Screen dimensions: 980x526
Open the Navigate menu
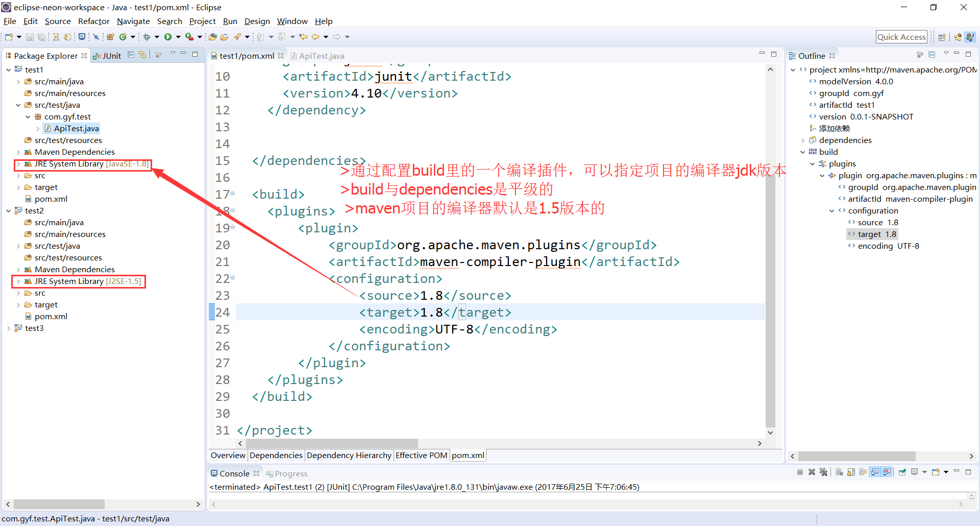(x=133, y=21)
